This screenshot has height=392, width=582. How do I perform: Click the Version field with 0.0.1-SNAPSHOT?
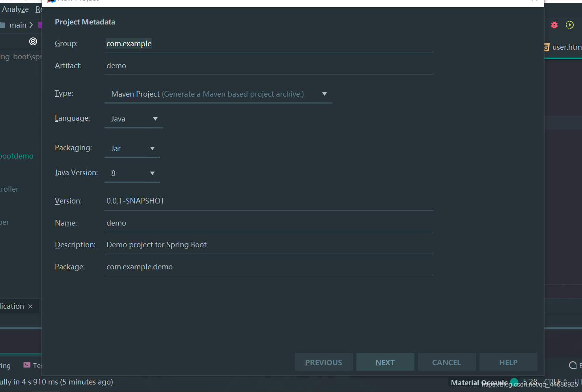[x=269, y=201]
